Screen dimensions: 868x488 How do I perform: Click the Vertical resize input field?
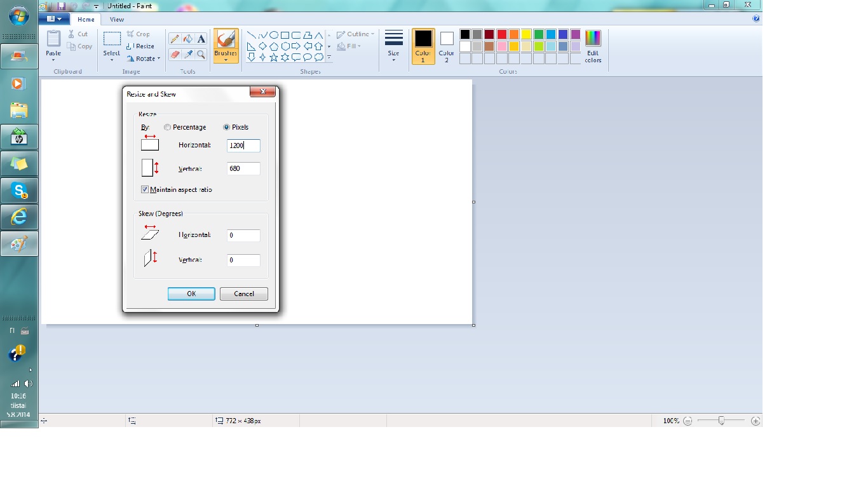pos(243,168)
